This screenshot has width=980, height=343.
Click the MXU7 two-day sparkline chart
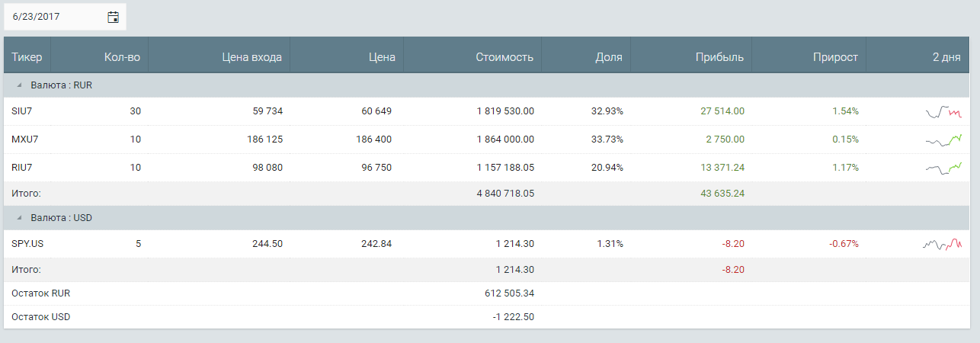943,140
